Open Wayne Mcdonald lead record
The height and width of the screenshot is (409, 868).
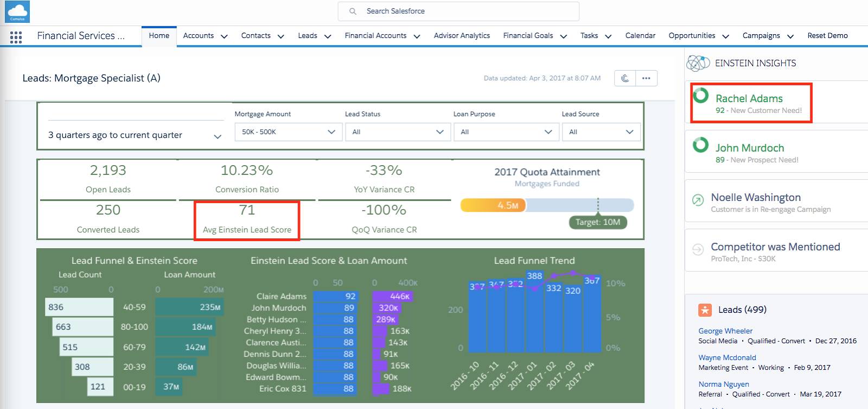coord(727,357)
